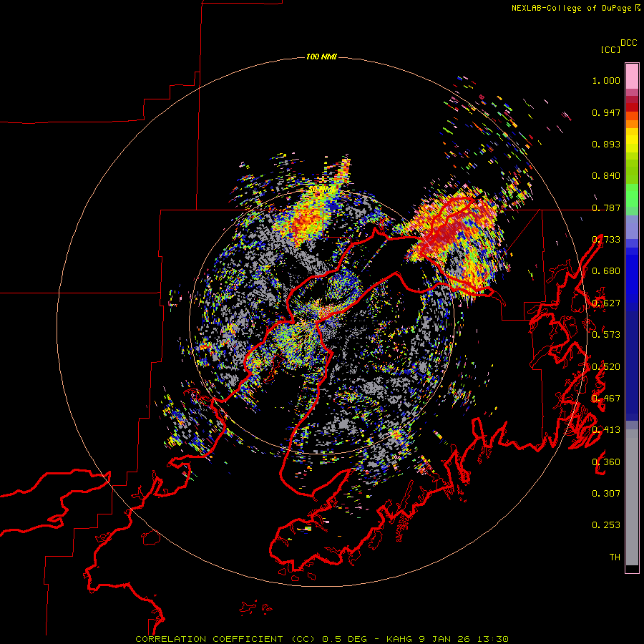Click the [CC] units label
644x644 pixels.
(610, 49)
